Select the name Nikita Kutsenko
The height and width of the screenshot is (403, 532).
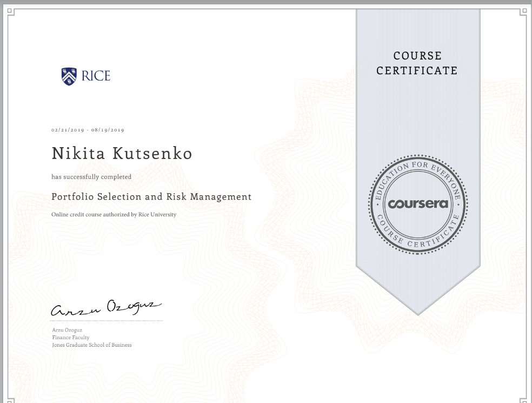pyautogui.click(x=122, y=154)
